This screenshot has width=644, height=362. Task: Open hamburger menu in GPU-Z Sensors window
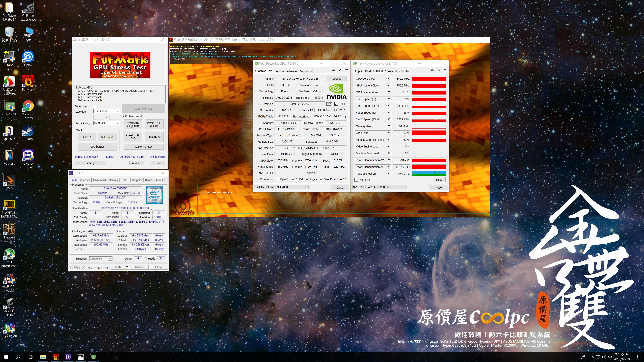[445, 70]
